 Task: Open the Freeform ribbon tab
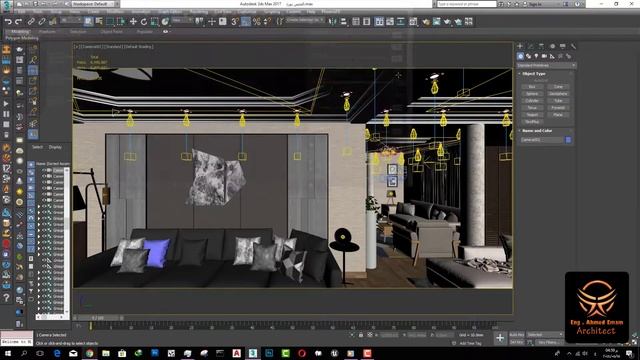pos(47,32)
